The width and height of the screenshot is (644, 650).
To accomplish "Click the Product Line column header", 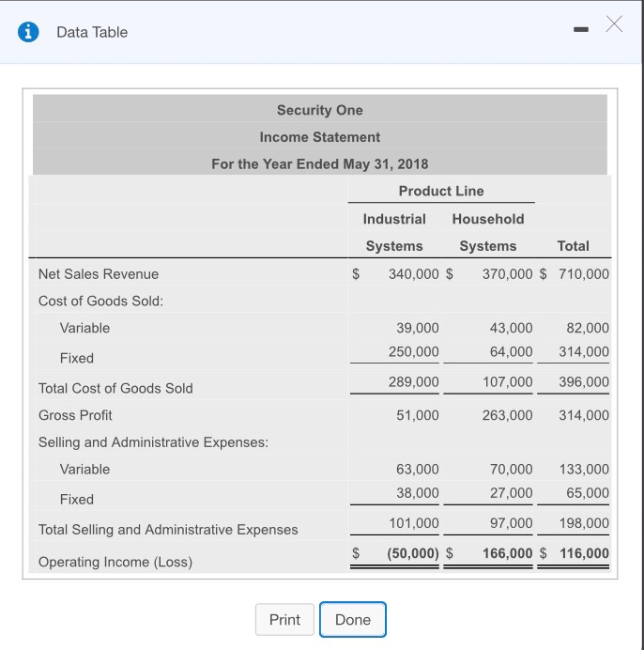I will 441,191.
